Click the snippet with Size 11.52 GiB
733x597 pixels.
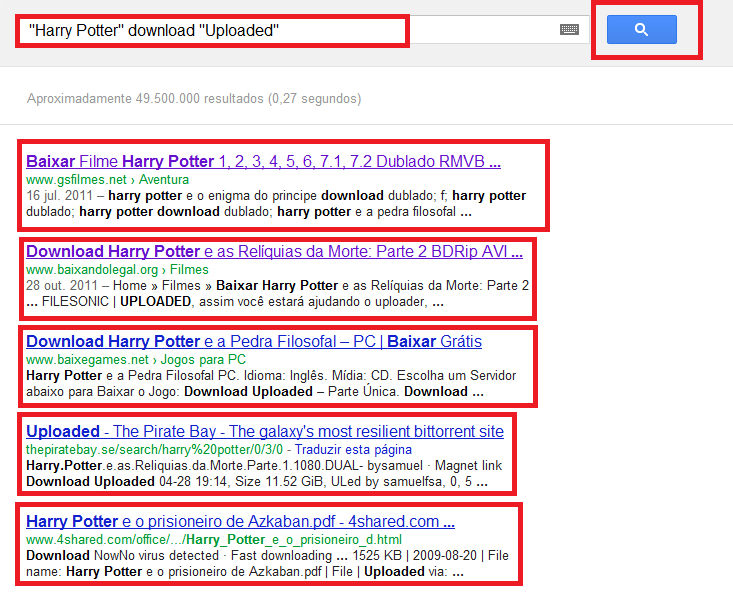(x=264, y=474)
